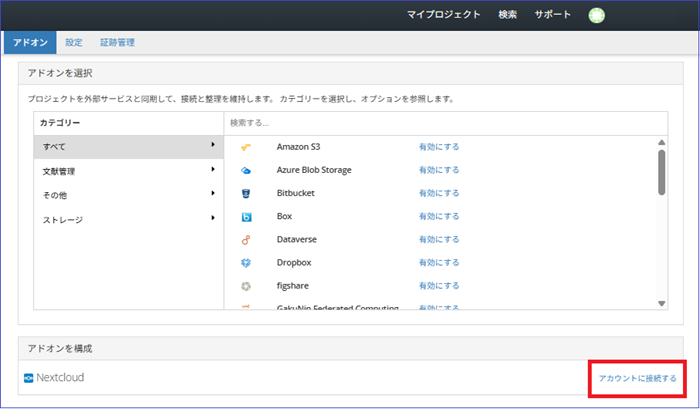The height and width of the screenshot is (409, 700).
Task: Click the figshare name text
Action: 292,286
